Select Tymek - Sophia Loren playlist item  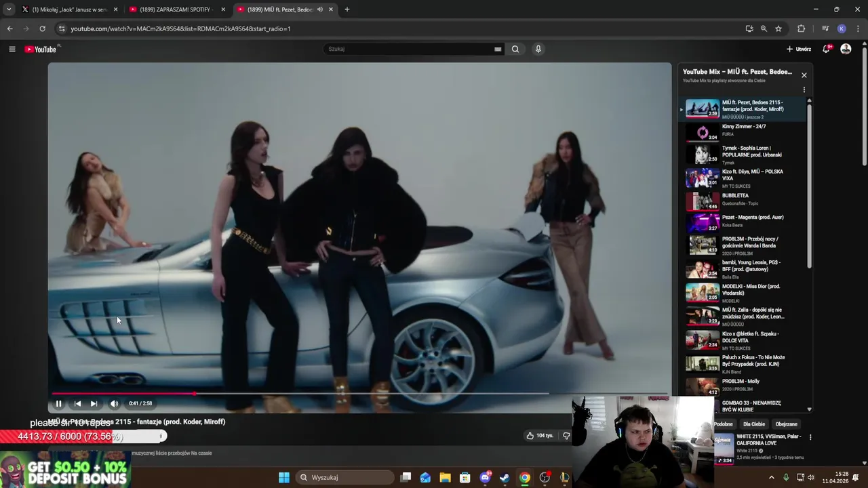(x=743, y=155)
